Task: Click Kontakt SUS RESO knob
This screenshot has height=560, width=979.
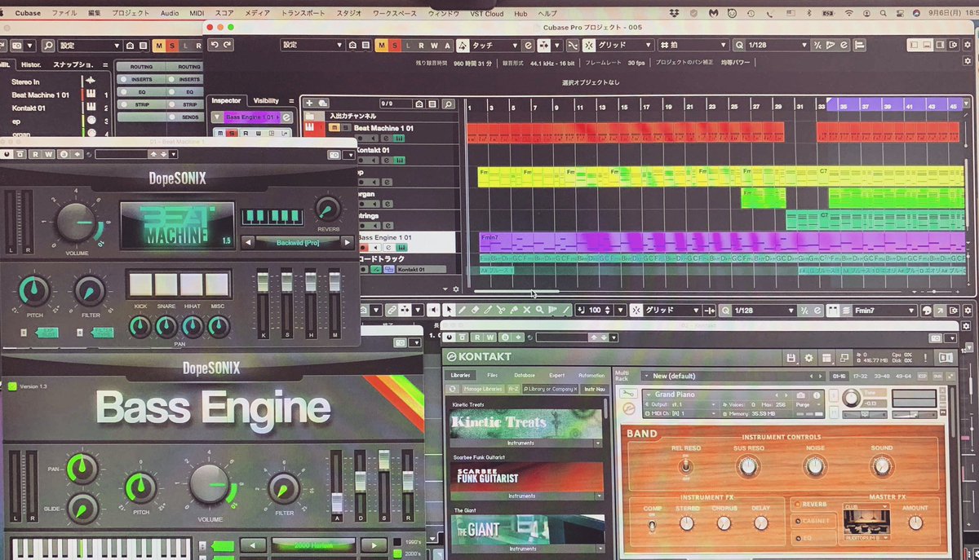Action: (748, 466)
